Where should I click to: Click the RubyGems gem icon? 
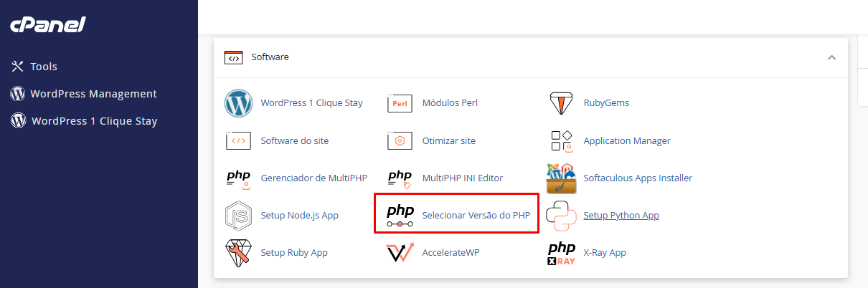click(x=561, y=103)
